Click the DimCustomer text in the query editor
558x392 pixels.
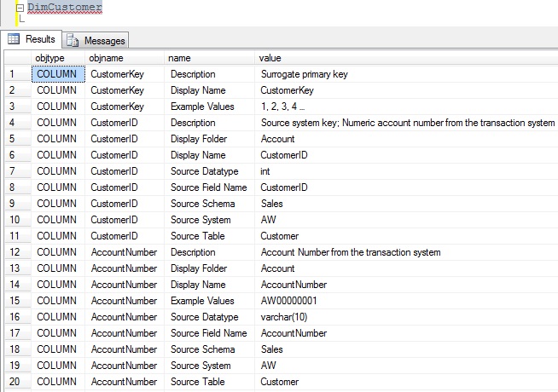coord(64,7)
